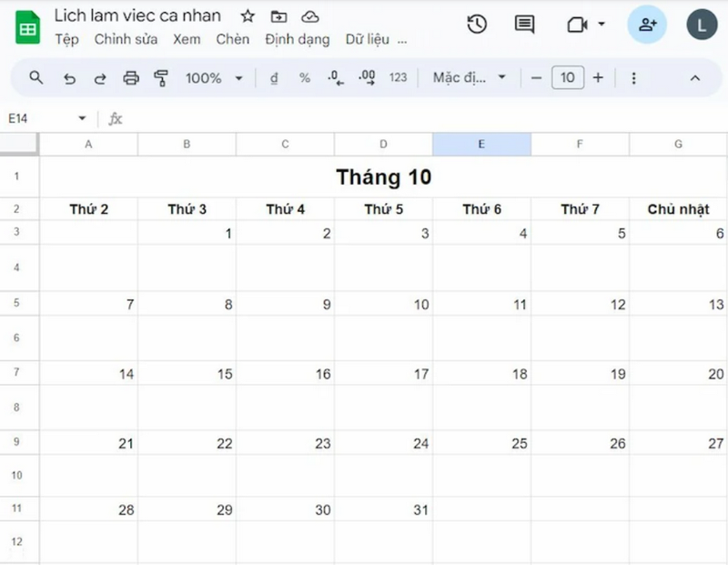Open your account avatar
Screen dimensions: 728x565
[701, 25]
